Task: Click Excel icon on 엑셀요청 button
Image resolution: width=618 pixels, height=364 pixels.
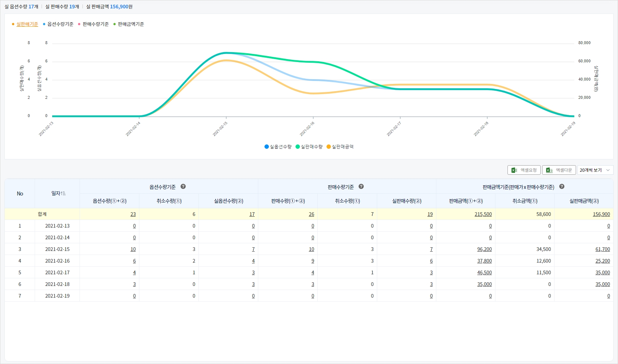Action: pos(514,170)
